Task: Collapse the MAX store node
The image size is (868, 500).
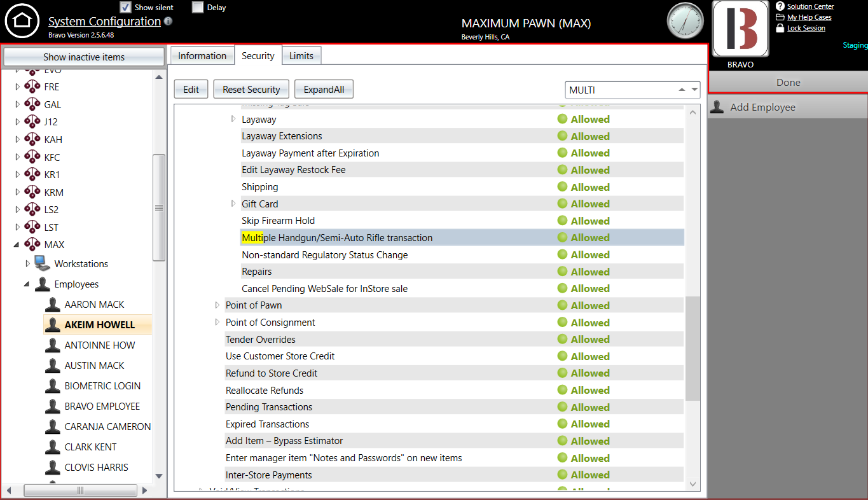Action: 17,245
